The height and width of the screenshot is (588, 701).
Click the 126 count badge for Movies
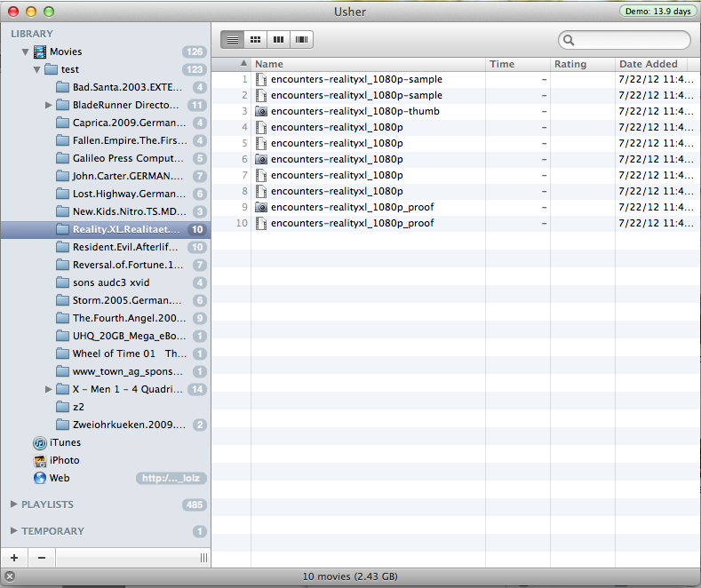click(195, 52)
